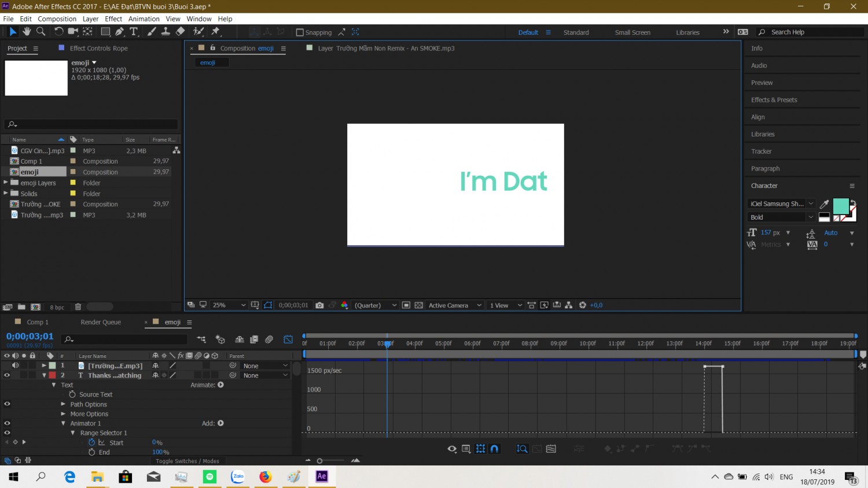The image size is (868, 488).
Task: Click the eyedropper in Character panel
Action: tap(825, 204)
